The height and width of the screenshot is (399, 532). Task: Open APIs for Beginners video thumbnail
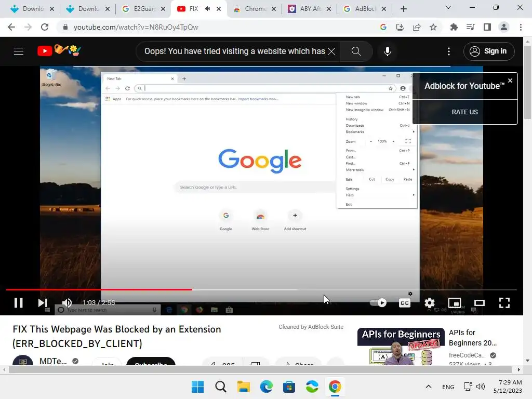coord(401,347)
